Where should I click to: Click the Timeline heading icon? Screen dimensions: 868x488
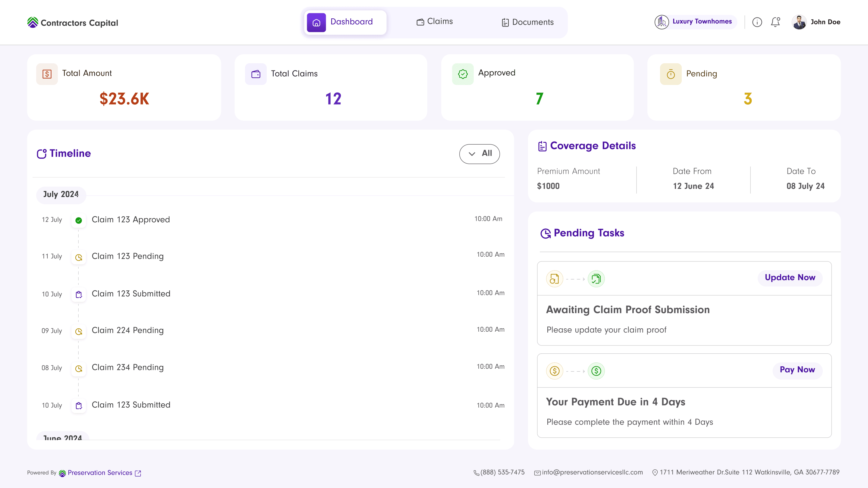coord(42,154)
